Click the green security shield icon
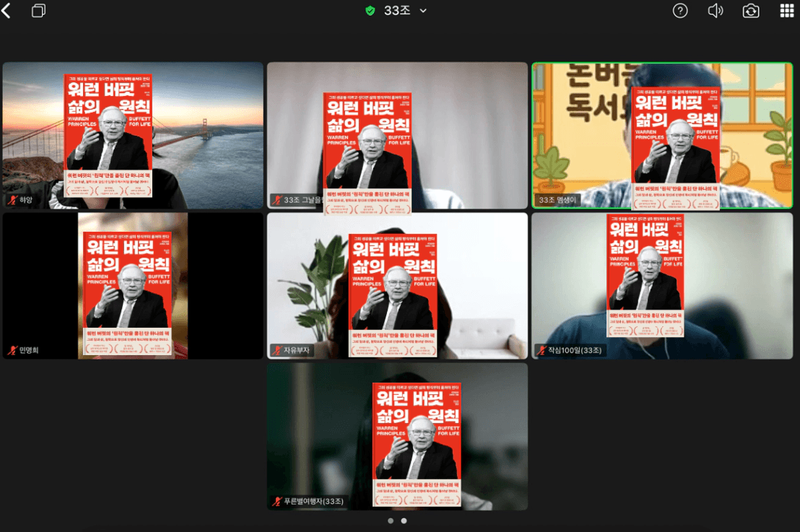800x532 pixels. pos(370,11)
